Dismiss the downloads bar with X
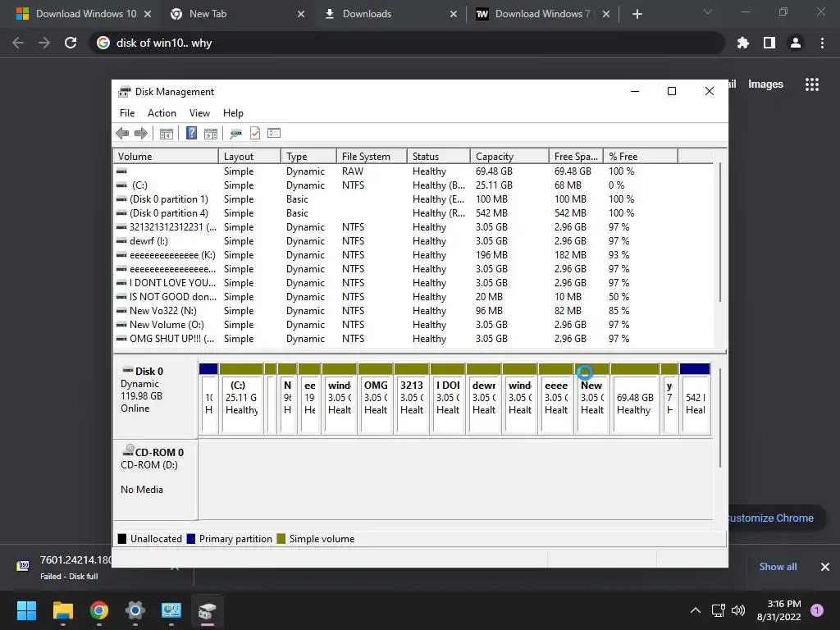The width and height of the screenshot is (840, 630). tap(825, 567)
